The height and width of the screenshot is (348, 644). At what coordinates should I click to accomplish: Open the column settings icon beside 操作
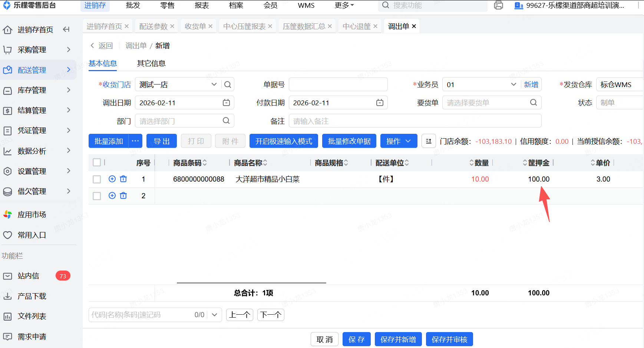pyautogui.click(x=429, y=141)
